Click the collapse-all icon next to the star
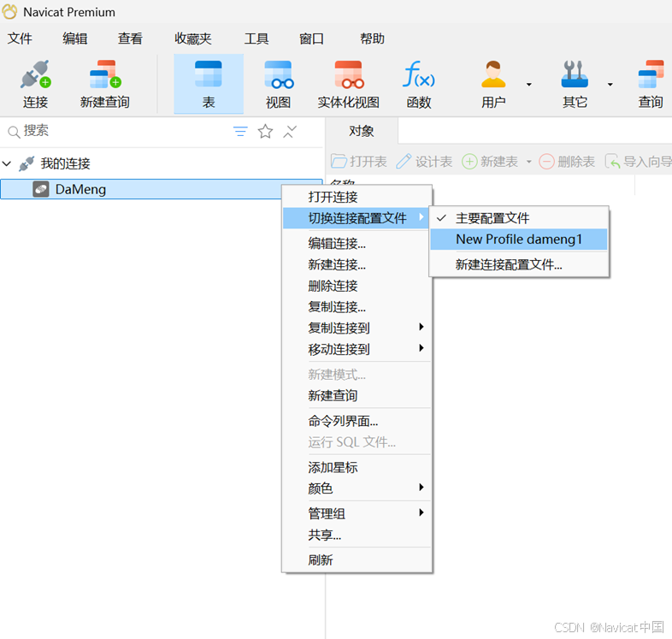 pyautogui.click(x=290, y=131)
